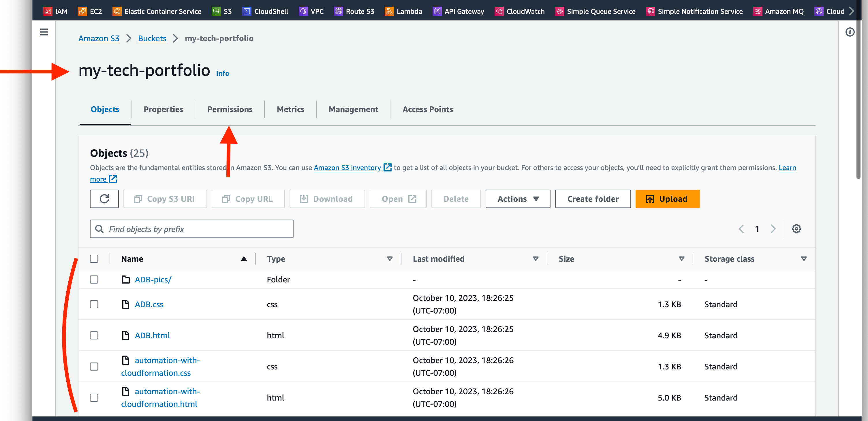Select the ADB.html checkbox
The image size is (868, 421).
click(x=94, y=335)
